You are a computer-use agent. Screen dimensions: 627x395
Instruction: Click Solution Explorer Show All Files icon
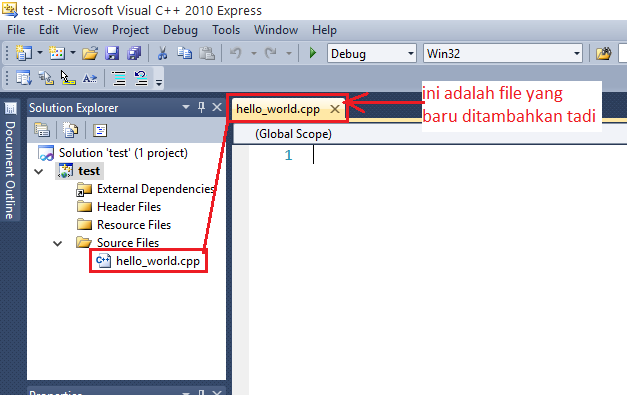click(x=71, y=130)
